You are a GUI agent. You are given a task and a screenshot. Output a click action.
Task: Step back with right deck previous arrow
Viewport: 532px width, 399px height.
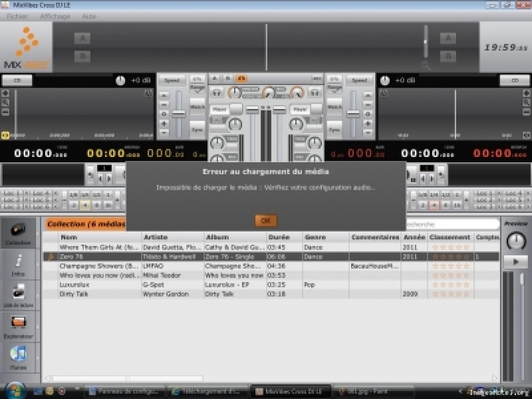click(x=422, y=178)
